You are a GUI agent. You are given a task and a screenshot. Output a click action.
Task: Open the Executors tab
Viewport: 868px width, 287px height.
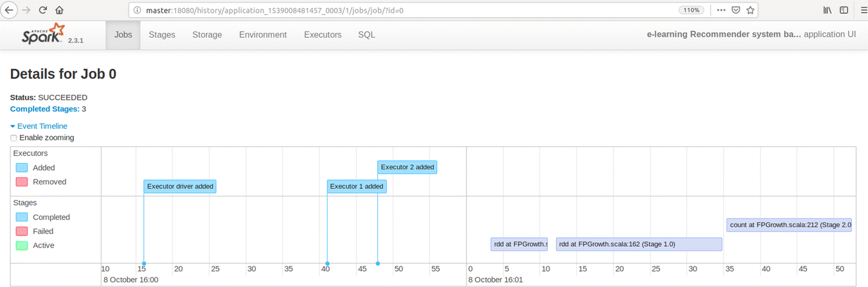tap(323, 35)
